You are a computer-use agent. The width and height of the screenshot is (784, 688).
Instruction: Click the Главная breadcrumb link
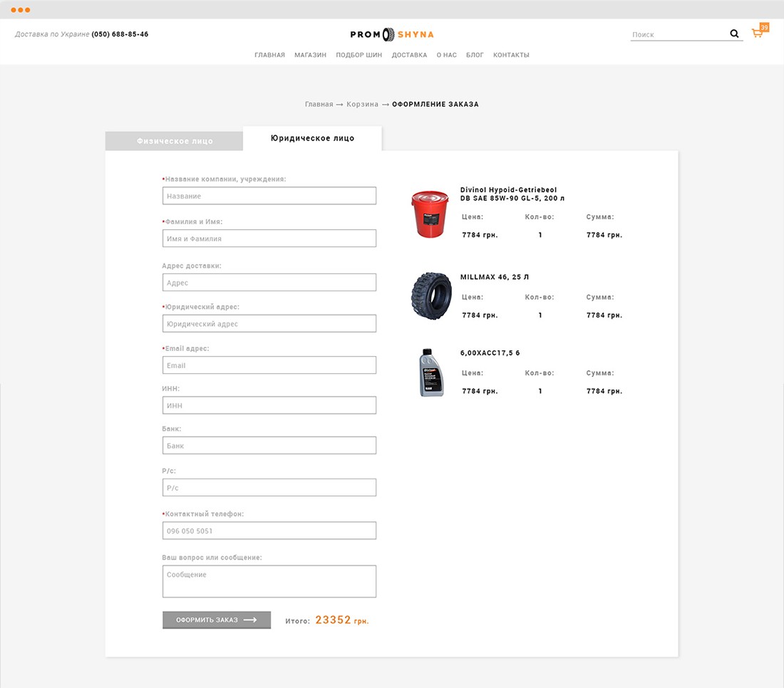tap(319, 105)
